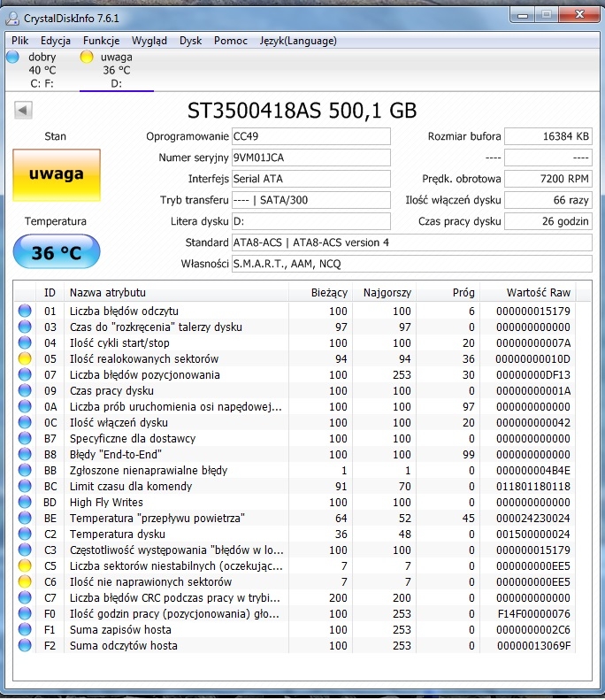Image resolution: width=605 pixels, height=700 pixels.
Task: Open the Edycja menu
Action: (56, 41)
